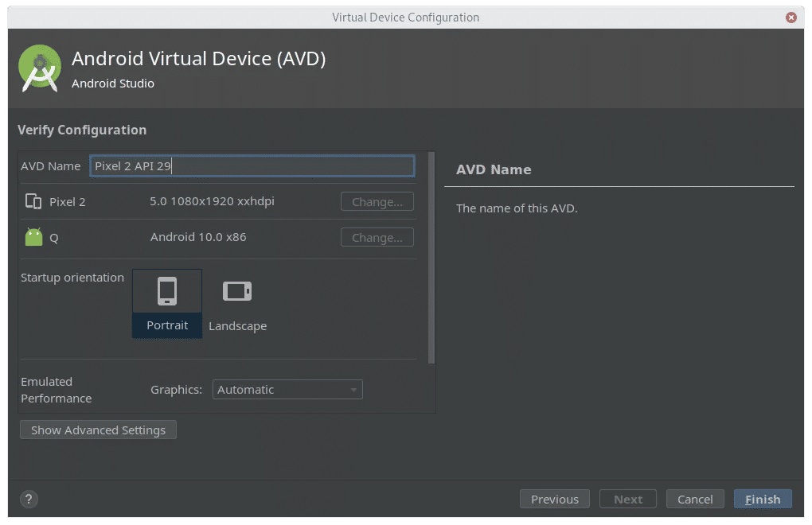Open the help question mark button

29,499
